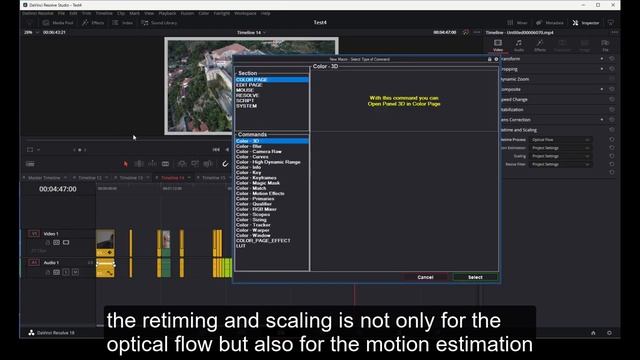Open Project Manager home icon

(x=593, y=333)
